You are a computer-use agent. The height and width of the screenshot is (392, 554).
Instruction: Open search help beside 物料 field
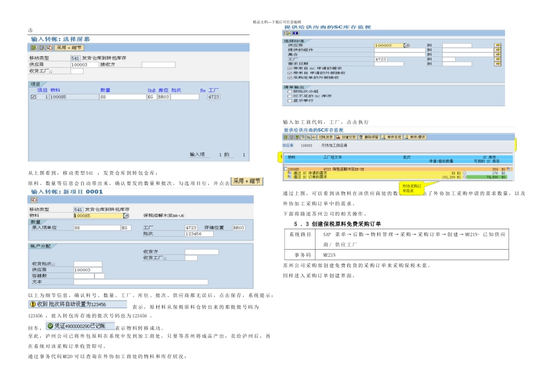click(x=126, y=216)
